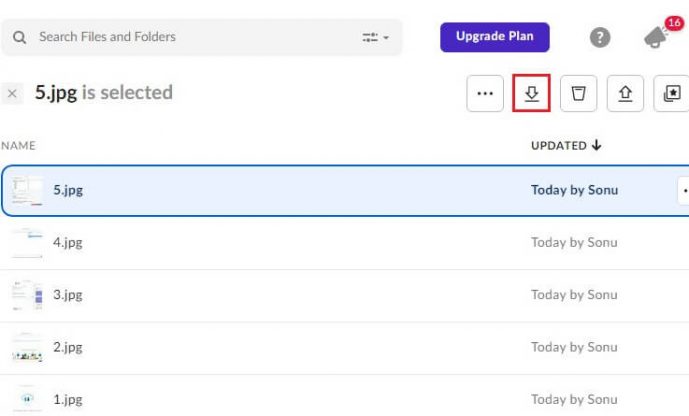Click the 2.jpg thumbnail
Screen dimensions: 689x416
coord(26,348)
